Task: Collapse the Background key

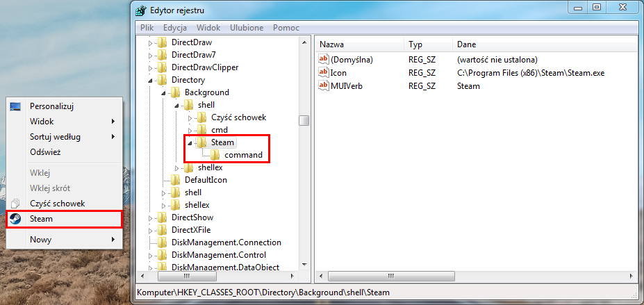Action: [163, 93]
